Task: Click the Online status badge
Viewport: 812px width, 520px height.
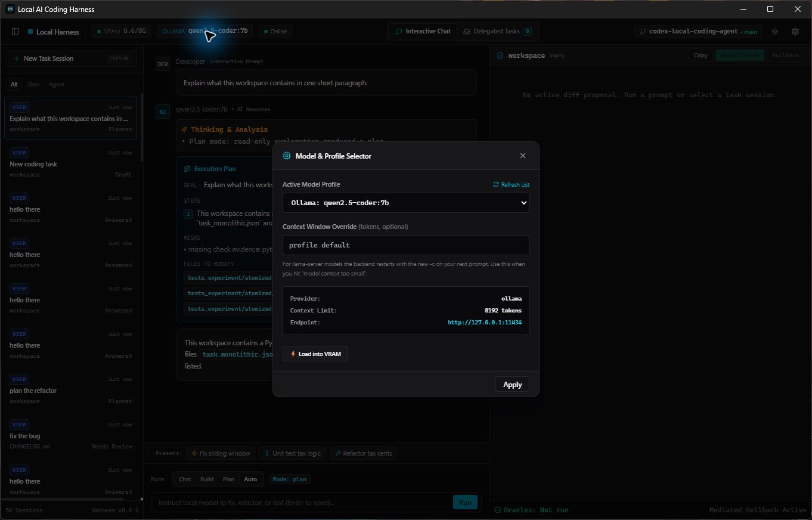Action: pos(274,31)
